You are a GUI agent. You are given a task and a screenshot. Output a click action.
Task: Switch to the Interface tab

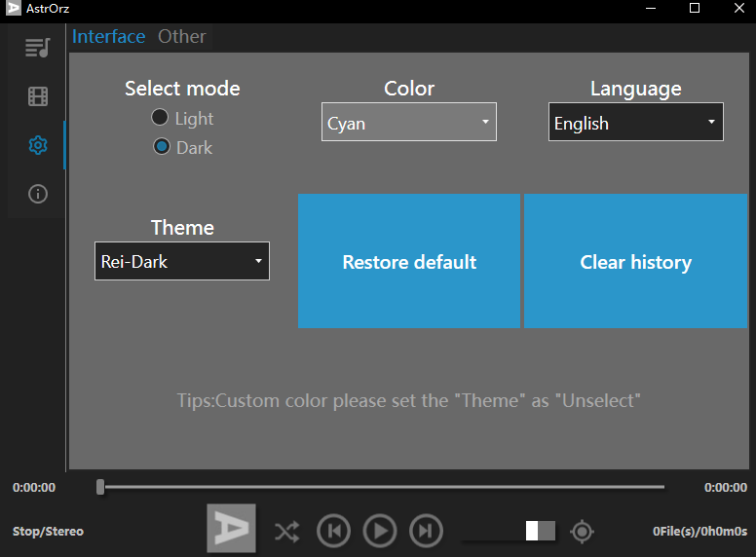click(108, 37)
